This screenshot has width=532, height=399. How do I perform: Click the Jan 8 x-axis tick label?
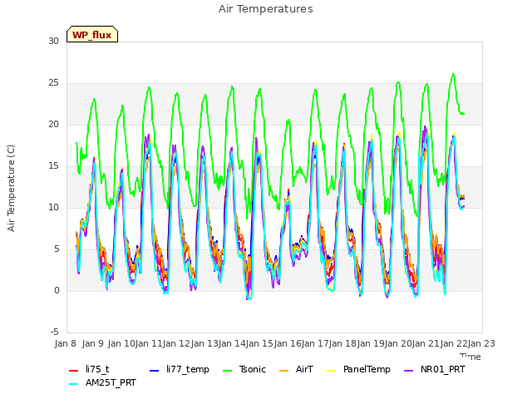66,343
